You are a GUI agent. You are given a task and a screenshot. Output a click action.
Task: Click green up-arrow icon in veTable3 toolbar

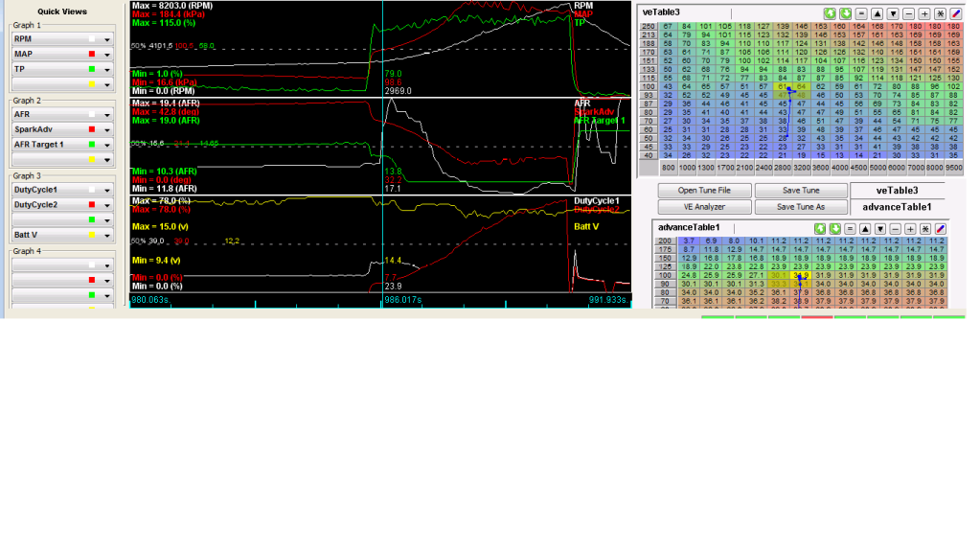click(830, 13)
